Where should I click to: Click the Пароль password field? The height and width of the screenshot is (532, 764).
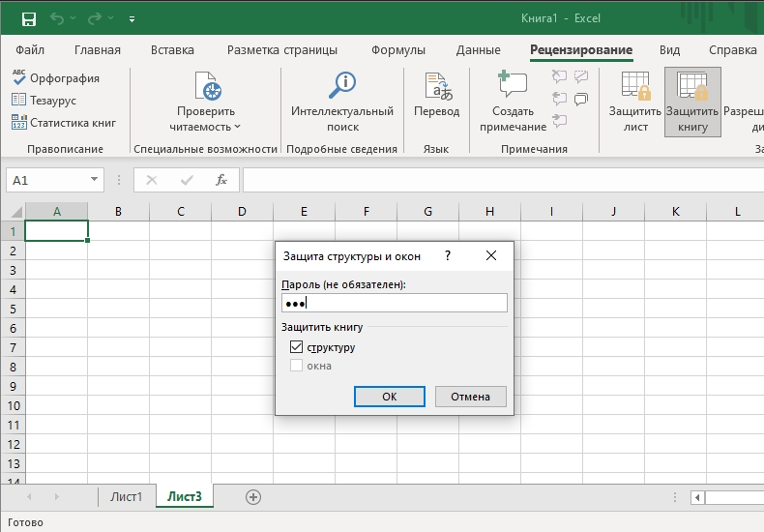pyautogui.click(x=395, y=303)
